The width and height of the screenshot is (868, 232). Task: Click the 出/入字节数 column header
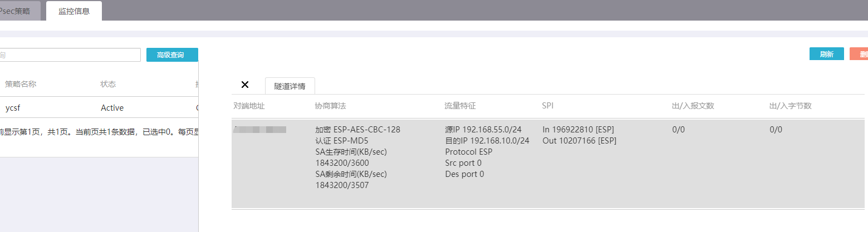click(787, 106)
